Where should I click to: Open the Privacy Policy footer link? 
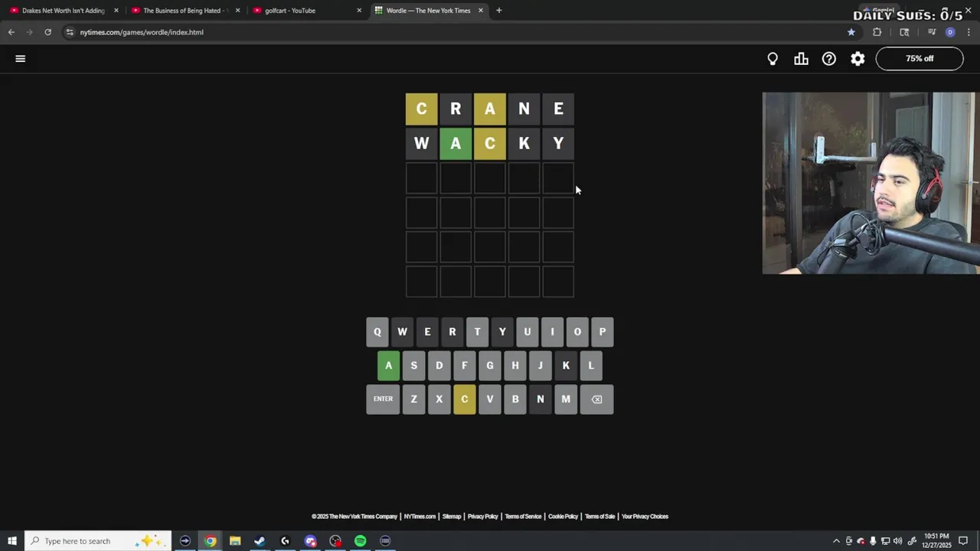pyautogui.click(x=482, y=517)
